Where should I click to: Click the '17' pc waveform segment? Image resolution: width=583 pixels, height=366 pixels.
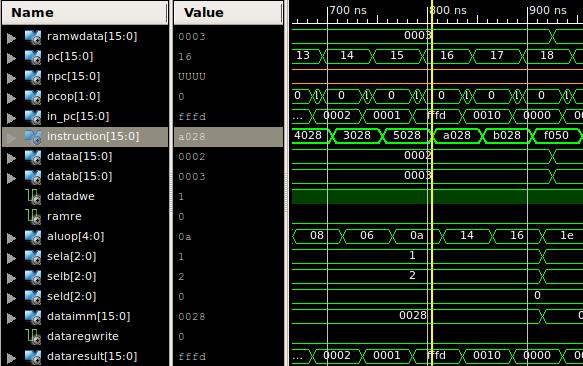coord(497,56)
